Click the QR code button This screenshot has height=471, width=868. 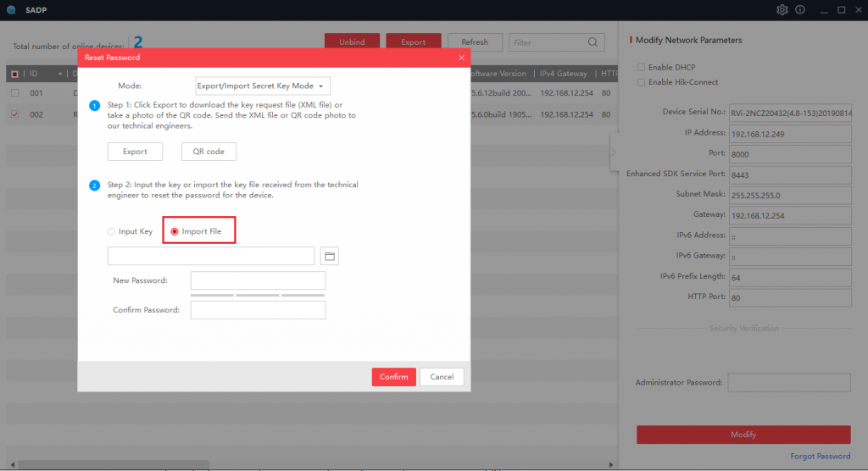[x=209, y=152]
